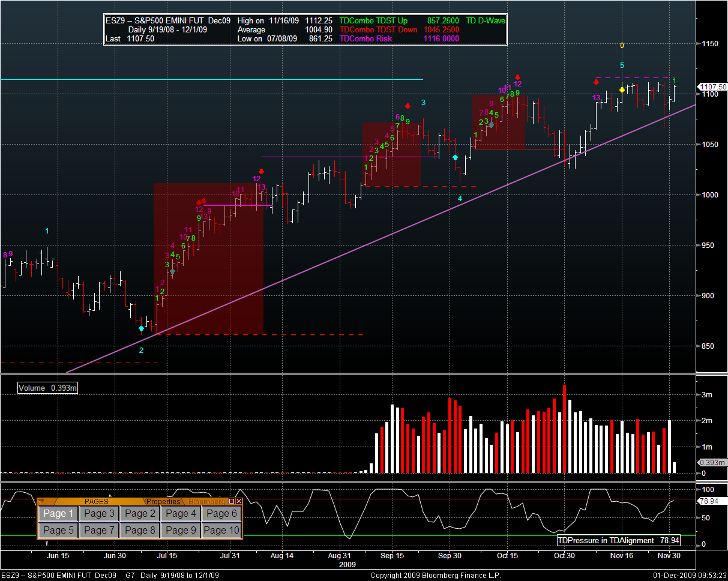This screenshot has width=728, height=581.
Task: Click the 1107.50 last price tag on axis
Action: tap(712, 87)
